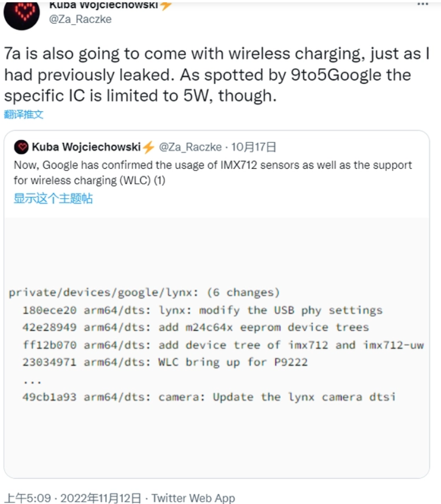Click the quoted tweet card border area
441x504 pixels.
(216, 304)
